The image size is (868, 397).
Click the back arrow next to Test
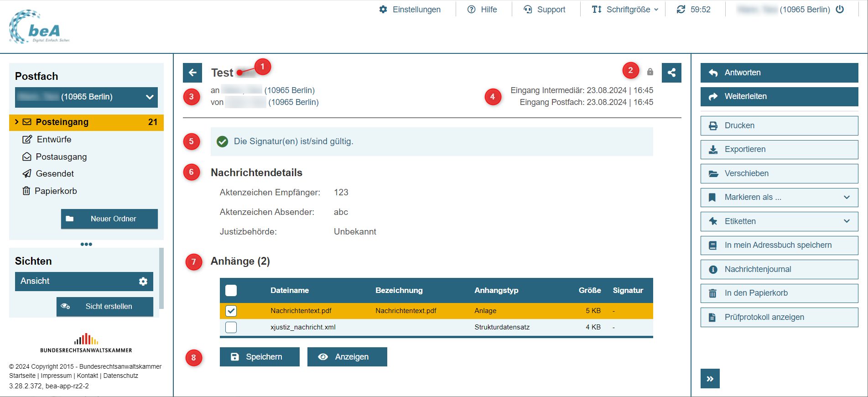pyautogui.click(x=192, y=73)
